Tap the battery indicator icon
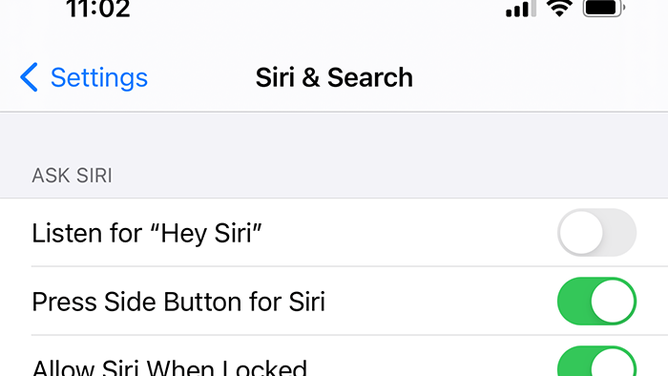 (x=604, y=8)
